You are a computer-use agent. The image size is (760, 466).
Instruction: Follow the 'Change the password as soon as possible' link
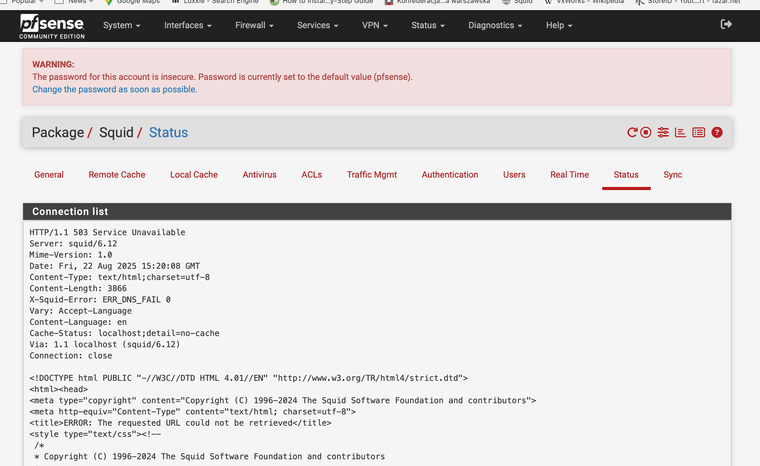click(x=114, y=89)
